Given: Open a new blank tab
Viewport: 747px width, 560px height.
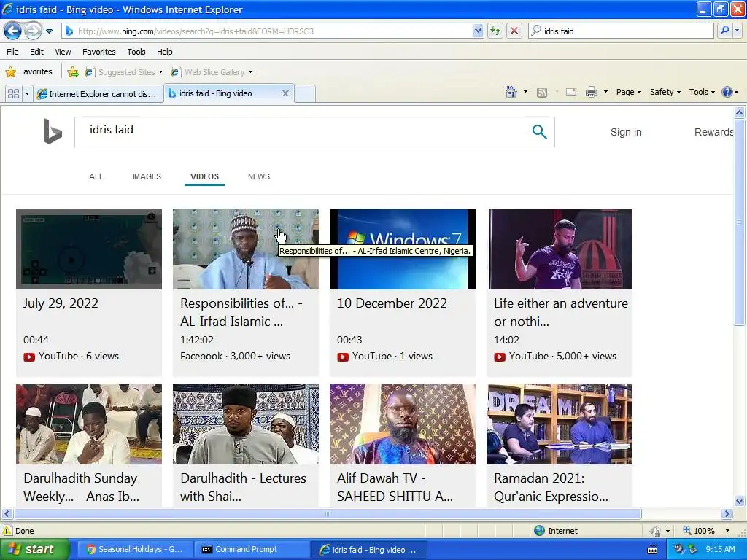Looking at the screenshot, I should (x=305, y=93).
